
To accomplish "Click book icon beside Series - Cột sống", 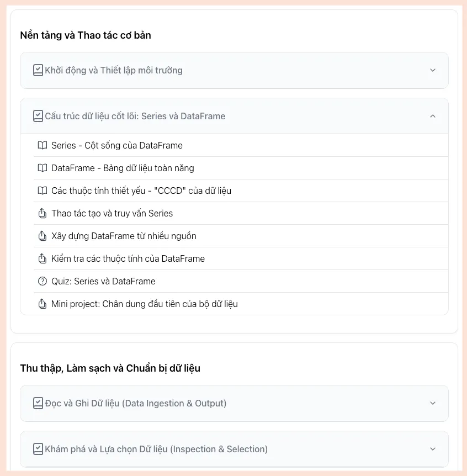I will coord(43,146).
